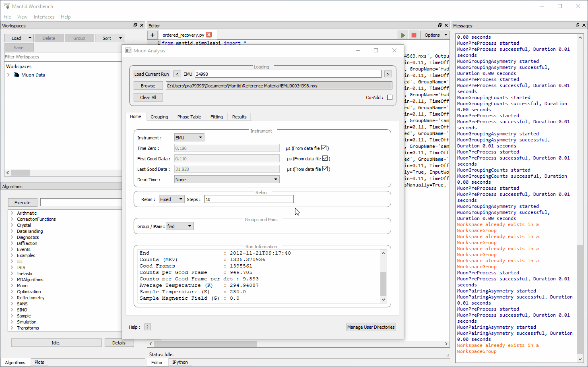Go to previous run with left arrow

tap(177, 74)
